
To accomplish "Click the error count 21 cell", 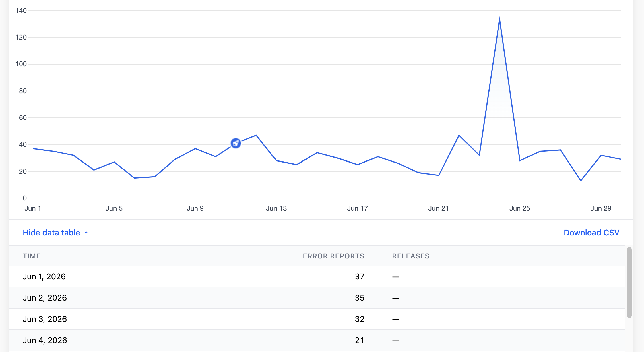I will click(x=360, y=340).
